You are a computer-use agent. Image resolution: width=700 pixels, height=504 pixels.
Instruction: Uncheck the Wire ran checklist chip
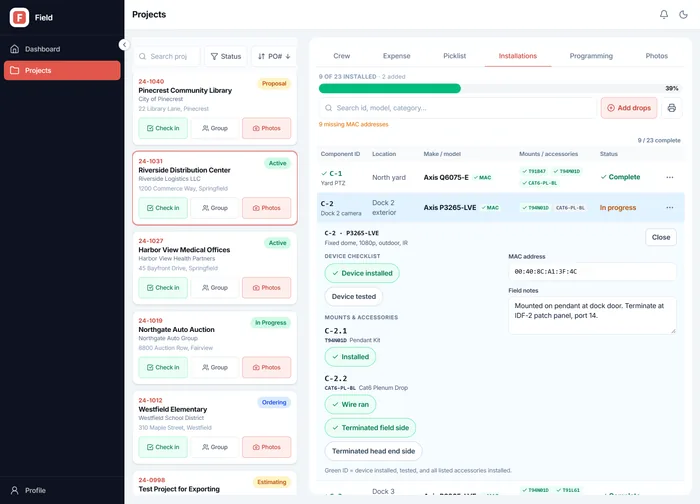tap(350, 404)
